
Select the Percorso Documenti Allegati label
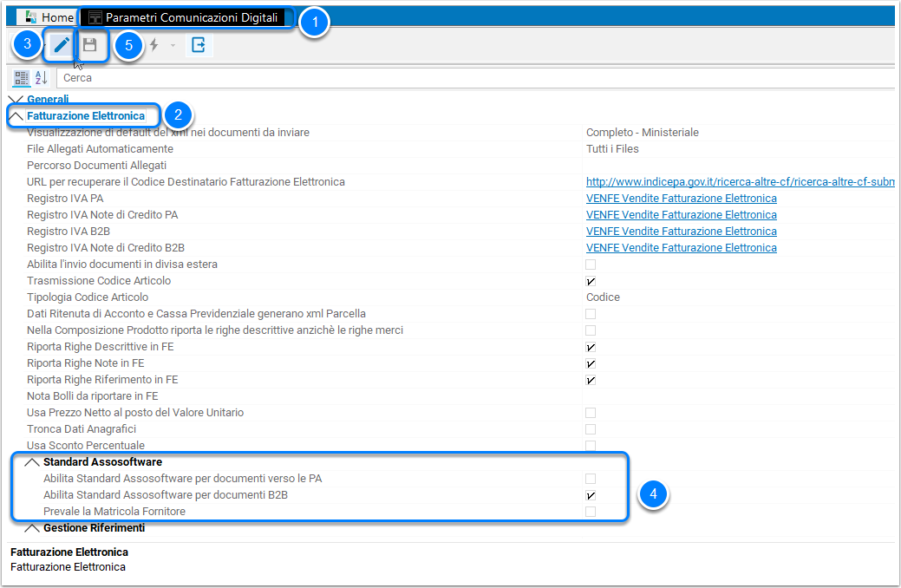(96, 166)
